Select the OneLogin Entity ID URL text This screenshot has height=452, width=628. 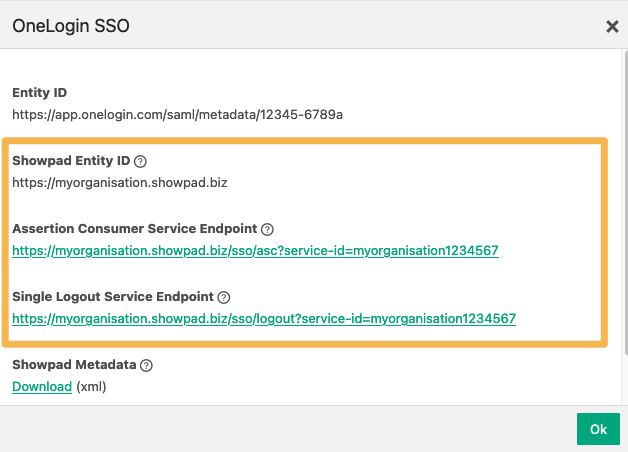(177, 115)
